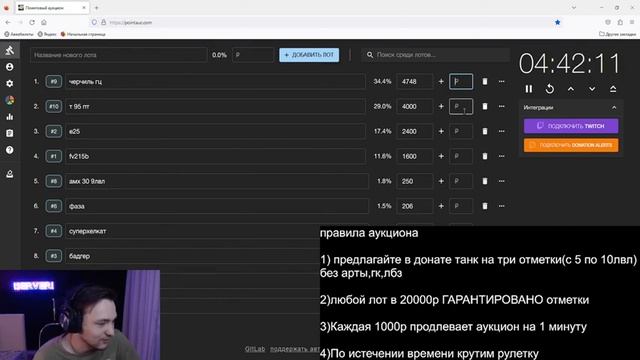The image size is (640, 360).
Task: Focus the new lot price field
Action: tap(253, 55)
